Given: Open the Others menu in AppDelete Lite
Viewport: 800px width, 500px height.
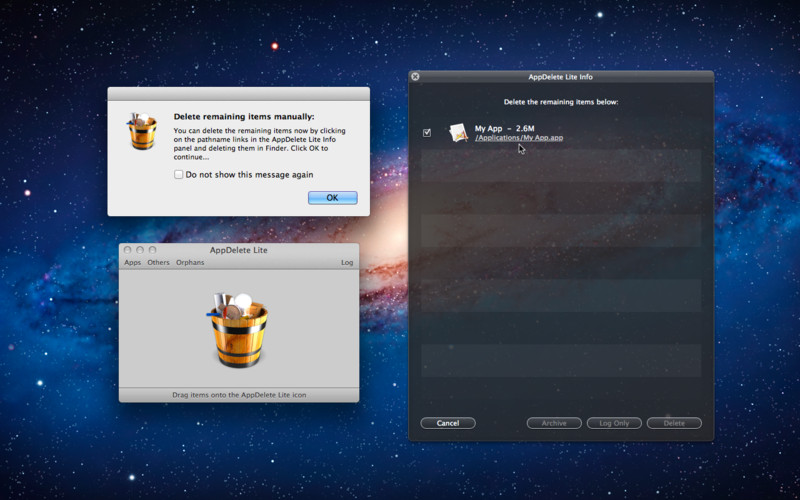Looking at the screenshot, I should tap(158, 262).
